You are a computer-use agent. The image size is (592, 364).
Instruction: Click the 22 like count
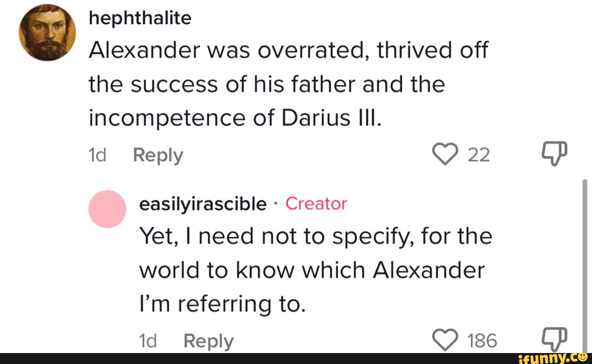478,156
